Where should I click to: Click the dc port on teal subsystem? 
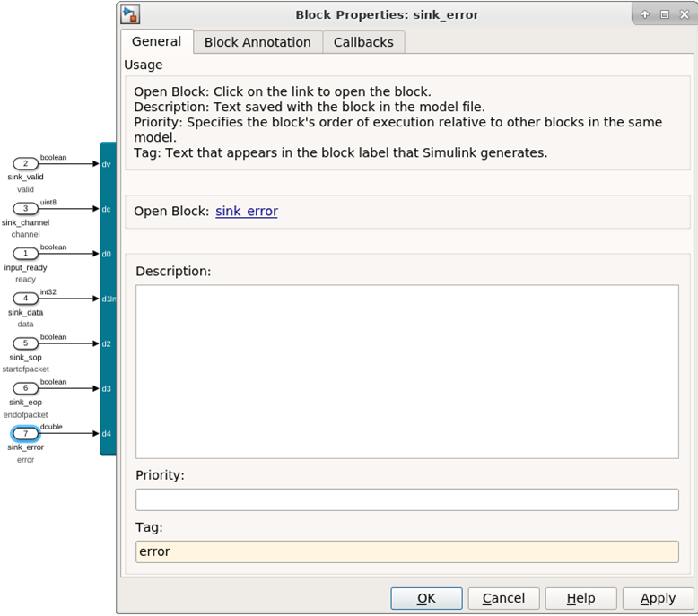tap(106, 209)
